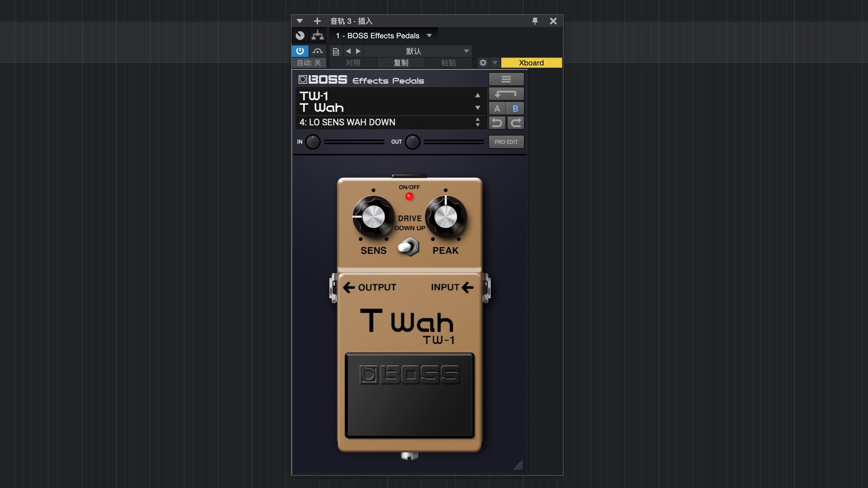Click the red ON/OFF LED indicator

pos(409,197)
